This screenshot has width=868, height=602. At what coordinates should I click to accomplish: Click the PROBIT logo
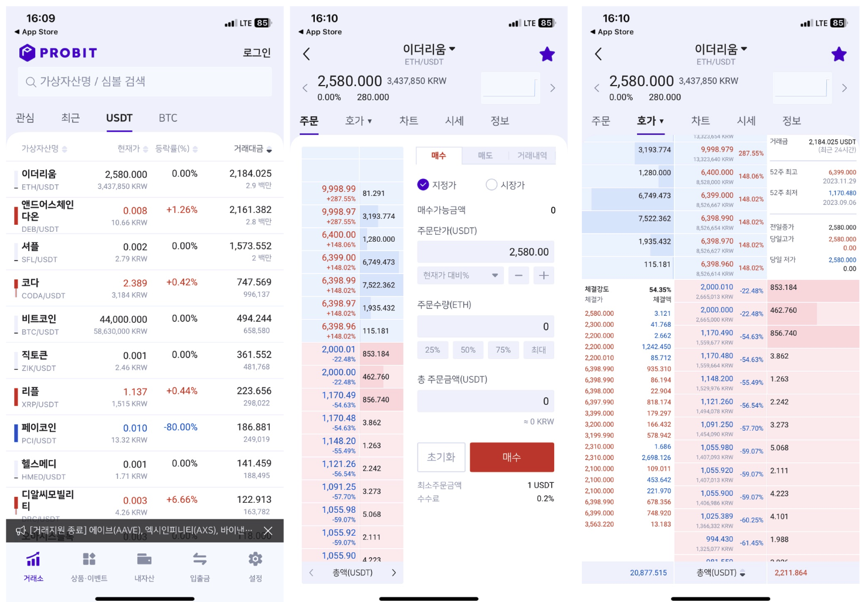click(58, 53)
